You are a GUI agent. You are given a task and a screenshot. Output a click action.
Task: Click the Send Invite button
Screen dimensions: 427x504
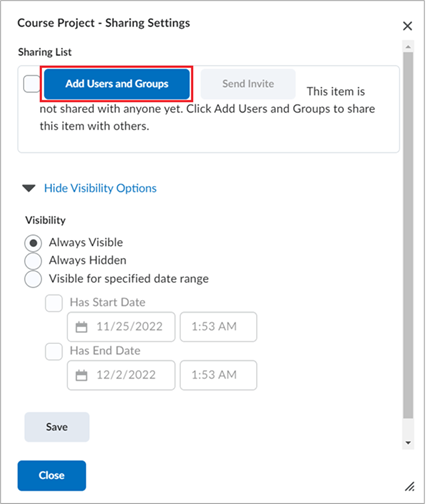coord(248,84)
